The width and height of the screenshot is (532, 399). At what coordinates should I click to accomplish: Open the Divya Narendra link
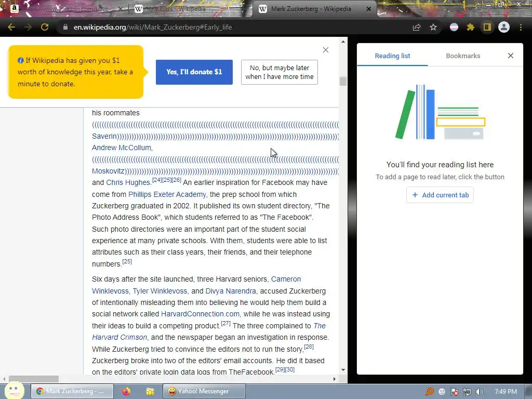(231, 291)
